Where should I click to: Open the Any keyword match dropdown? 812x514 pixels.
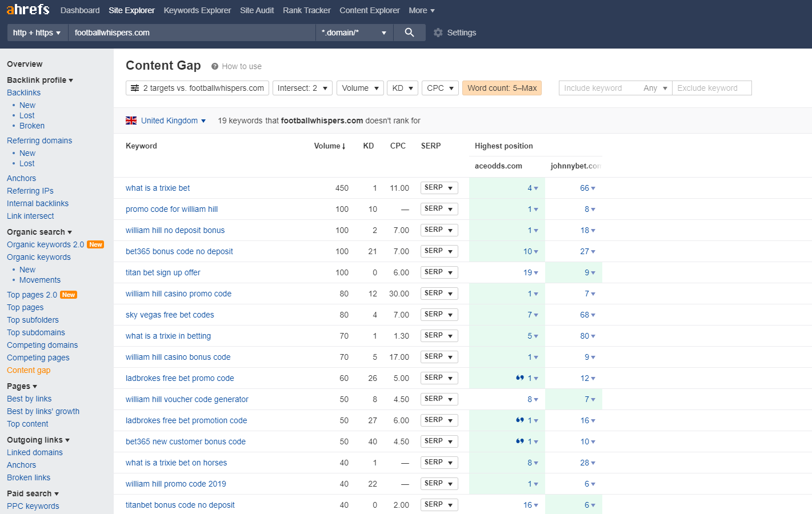655,88
